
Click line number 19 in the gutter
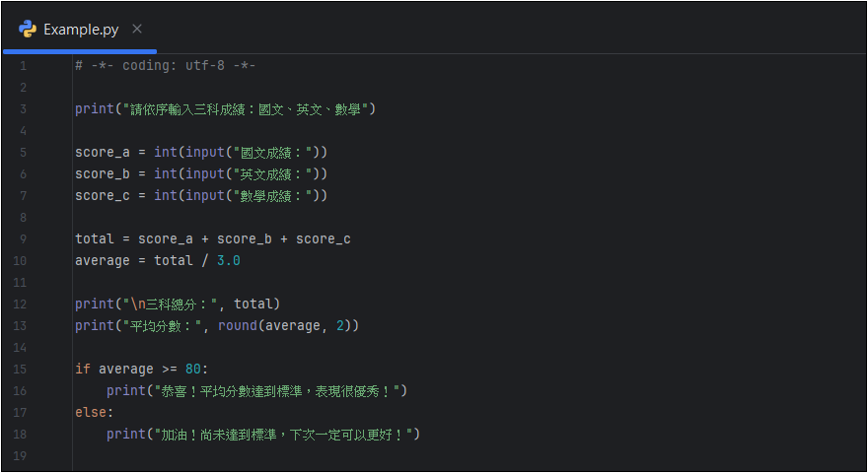[x=23, y=456]
